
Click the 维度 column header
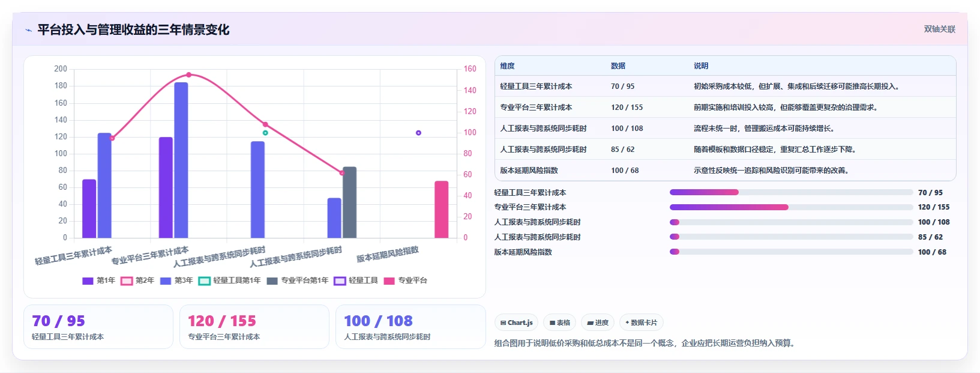508,66
